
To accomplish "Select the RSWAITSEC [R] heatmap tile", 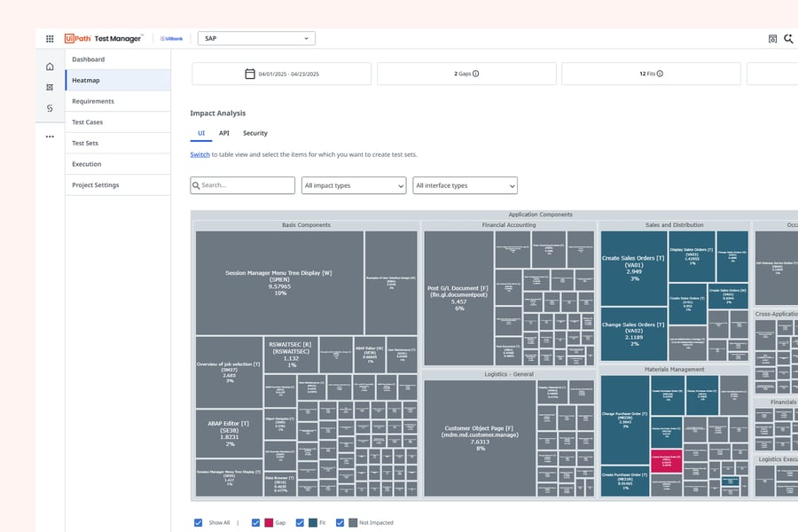I will coord(291,355).
